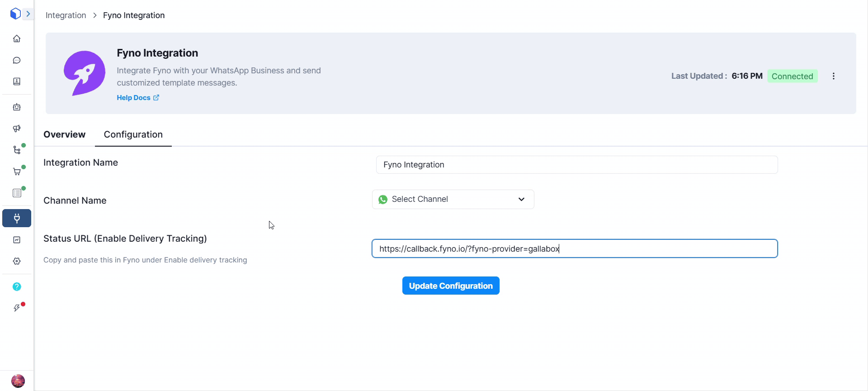Expand the sidebar with the chevron arrow
868x391 pixels.
pos(28,14)
